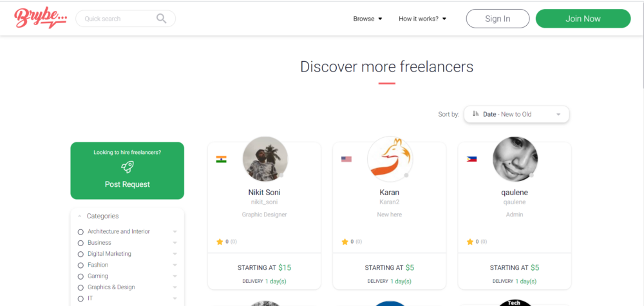Select Digital Marketing radio button

[x=80, y=254]
